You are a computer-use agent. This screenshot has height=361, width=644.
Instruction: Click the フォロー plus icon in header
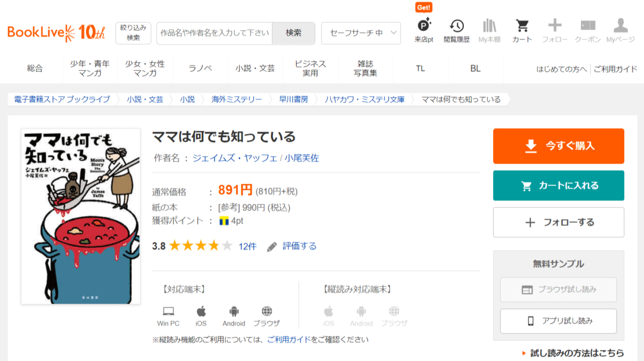click(x=554, y=26)
